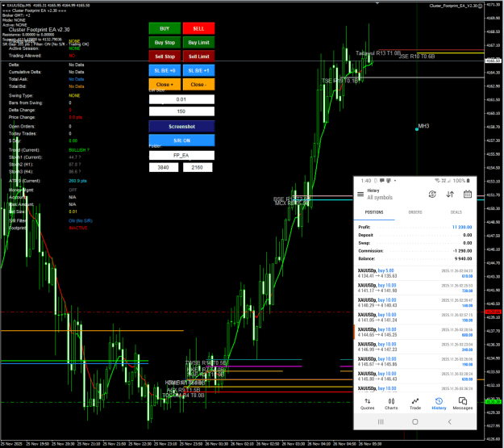Open the position 4 141.17 → 4 141.90
This screenshot has height=448, width=504.
pyautogui.click(x=415, y=287)
